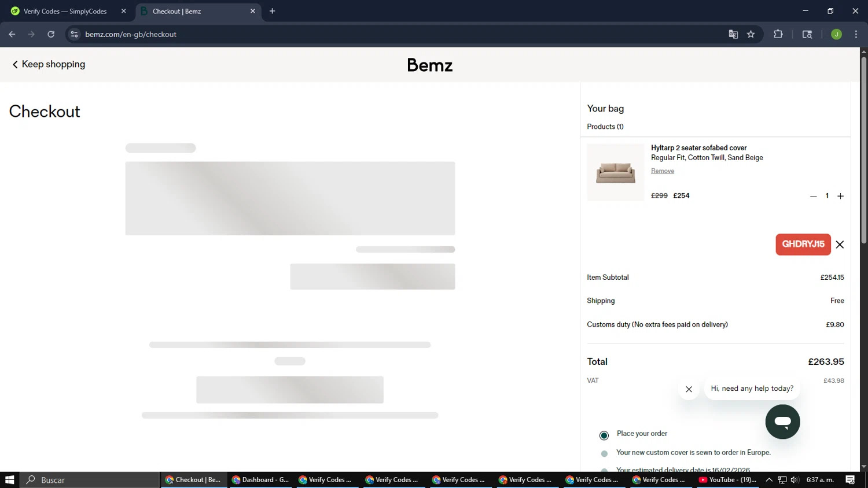Remove the GHDRYJ15 discount code

tap(840, 245)
